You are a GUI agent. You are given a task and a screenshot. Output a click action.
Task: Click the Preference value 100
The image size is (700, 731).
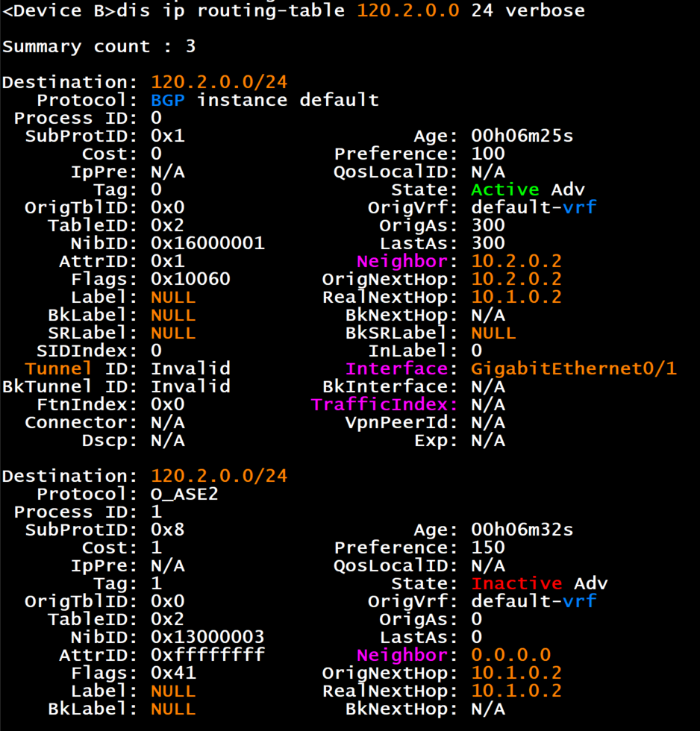click(x=488, y=154)
